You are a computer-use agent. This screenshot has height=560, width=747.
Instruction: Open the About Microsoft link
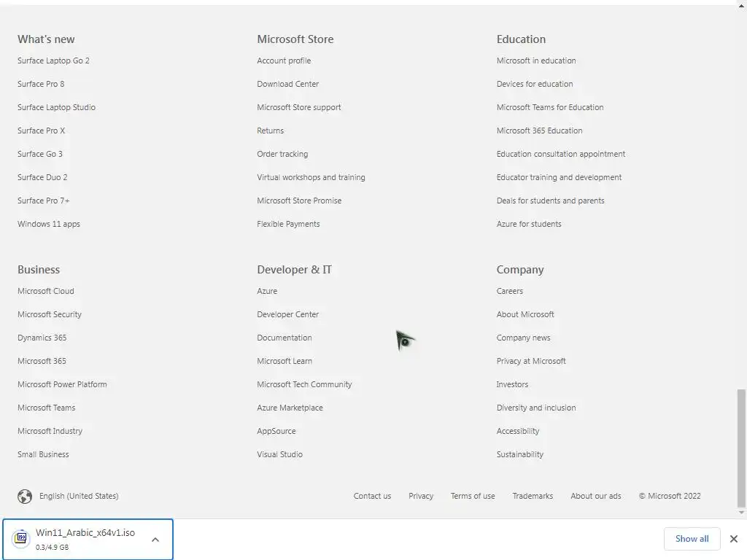click(525, 314)
